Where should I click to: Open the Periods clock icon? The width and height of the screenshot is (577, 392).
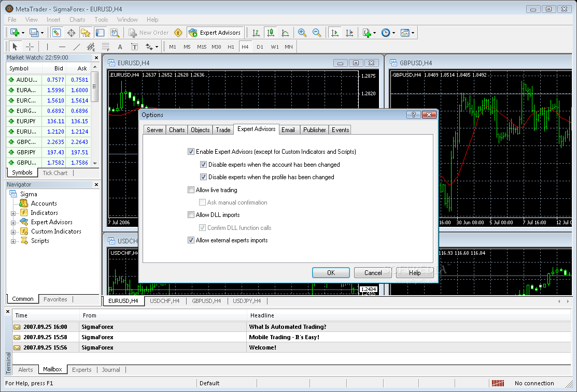click(x=385, y=33)
